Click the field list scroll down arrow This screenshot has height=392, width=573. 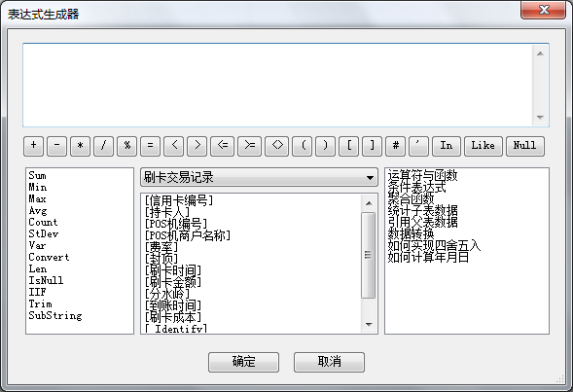(369, 325)
